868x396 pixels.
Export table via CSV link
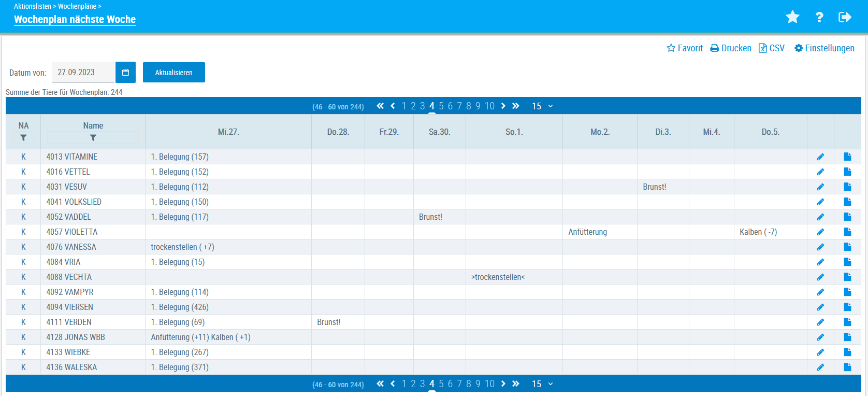(772, 48)
